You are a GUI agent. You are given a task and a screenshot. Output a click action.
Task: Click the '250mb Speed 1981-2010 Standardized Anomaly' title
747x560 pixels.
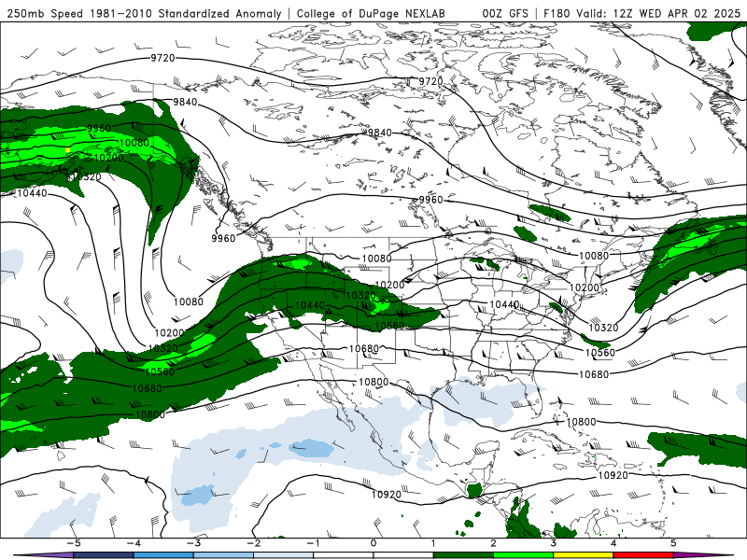144,13
